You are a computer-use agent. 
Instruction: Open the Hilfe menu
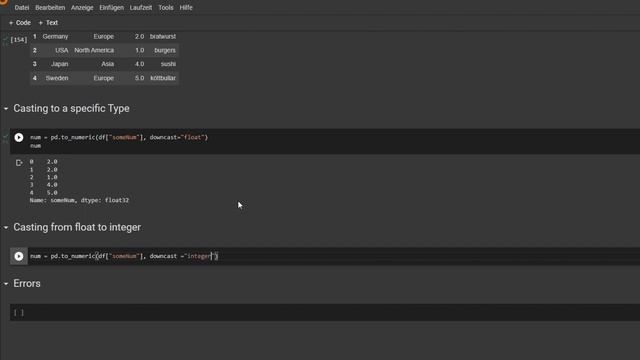(x=186, y=7)
